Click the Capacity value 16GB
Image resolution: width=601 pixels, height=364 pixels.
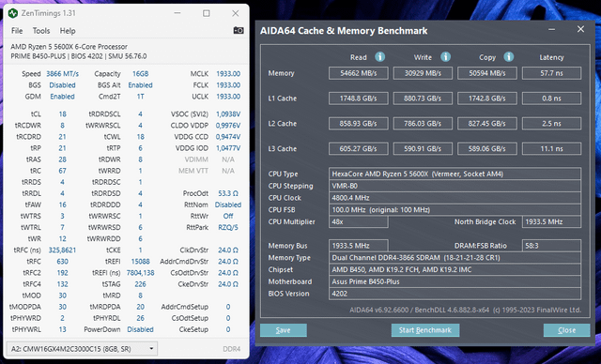coord(140,74)
